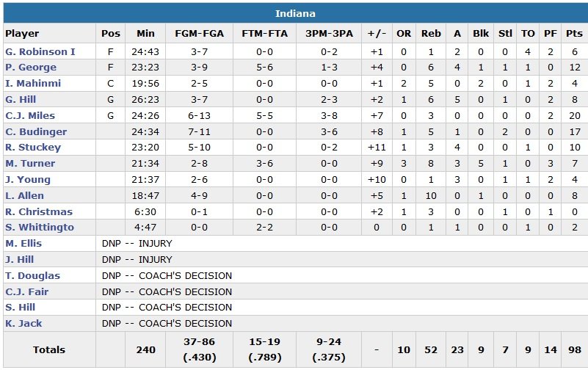Select C.J. Fair player link

click(26, 291)
